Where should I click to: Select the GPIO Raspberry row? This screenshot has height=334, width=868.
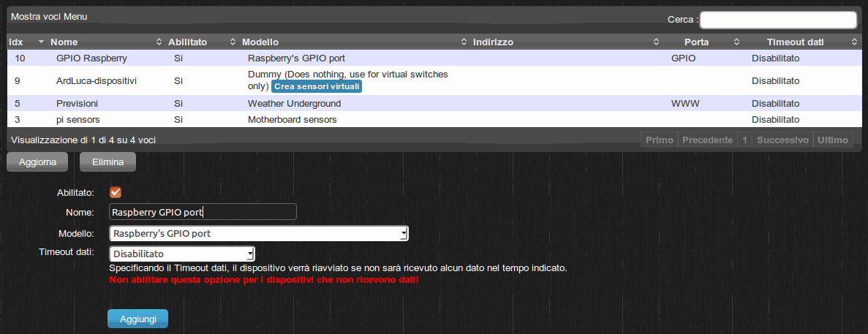[434, 58]
